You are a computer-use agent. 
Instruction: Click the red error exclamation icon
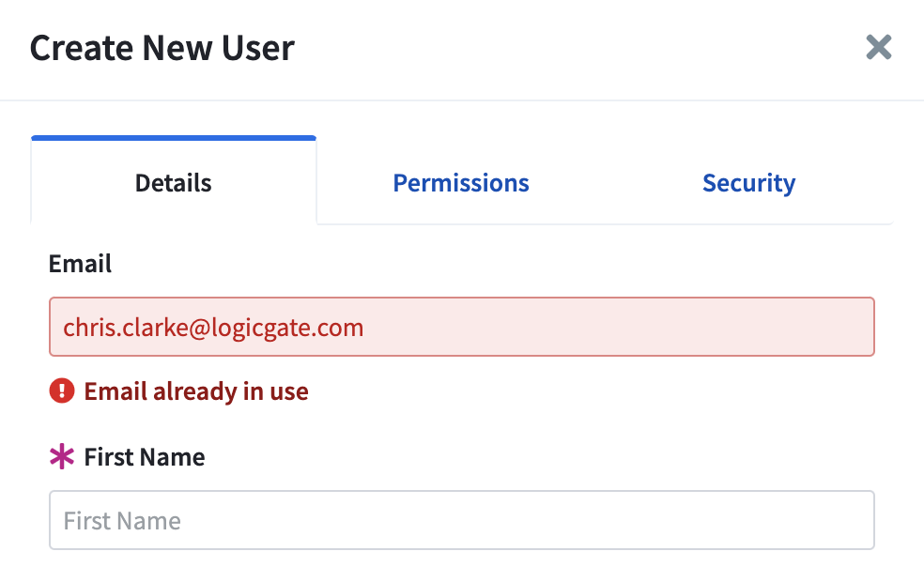click(62, 391)
